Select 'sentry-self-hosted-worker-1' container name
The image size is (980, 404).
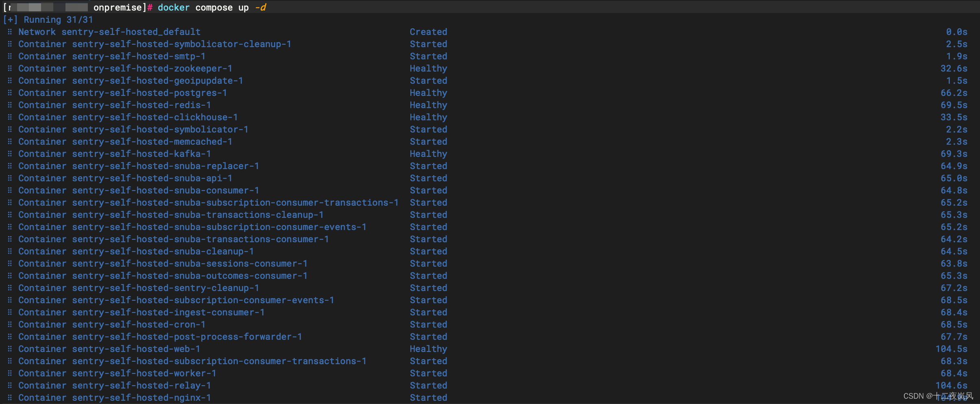[x=144, y=373]
